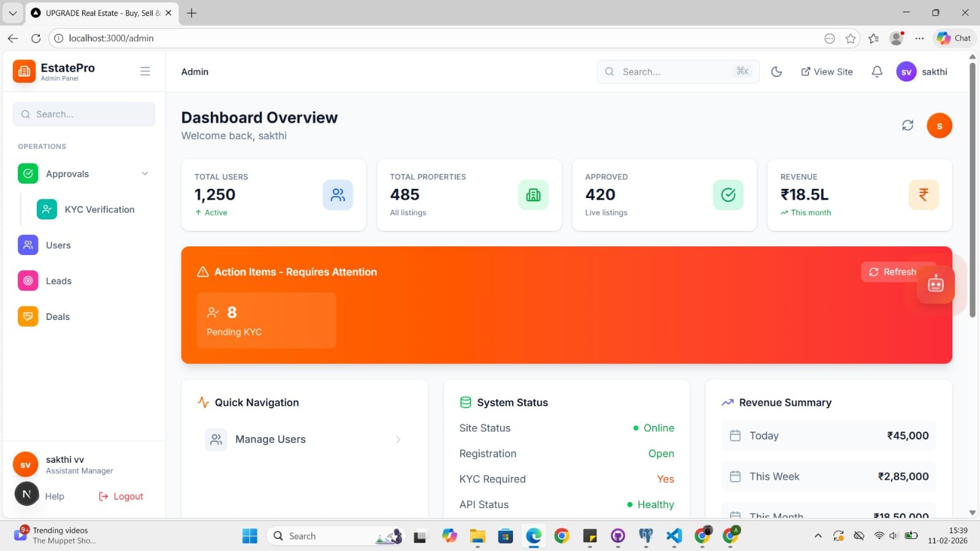The image size is (980, 551).
Task: Open Manage Users quick navigation
Action: [305, 439]
